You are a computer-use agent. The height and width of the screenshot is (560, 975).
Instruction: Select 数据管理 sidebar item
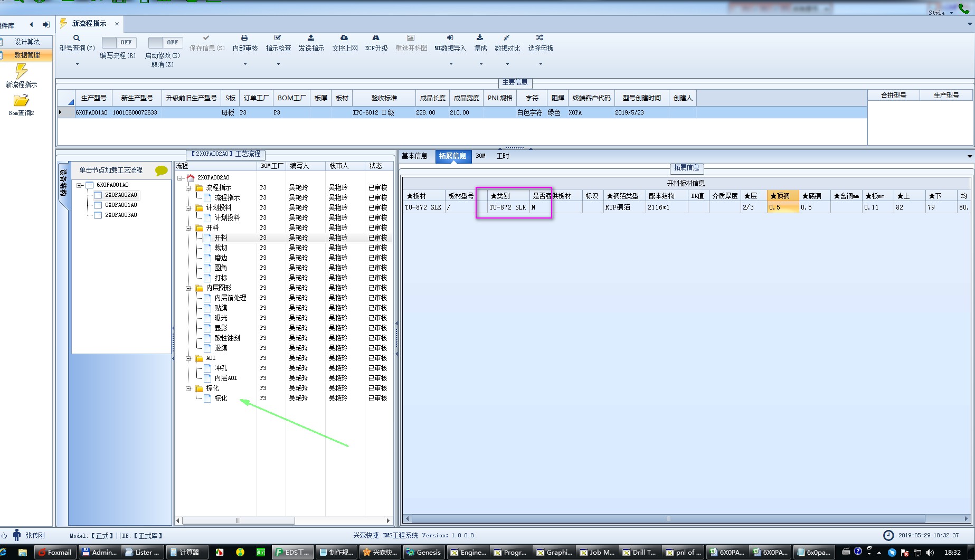pos(26,55)
